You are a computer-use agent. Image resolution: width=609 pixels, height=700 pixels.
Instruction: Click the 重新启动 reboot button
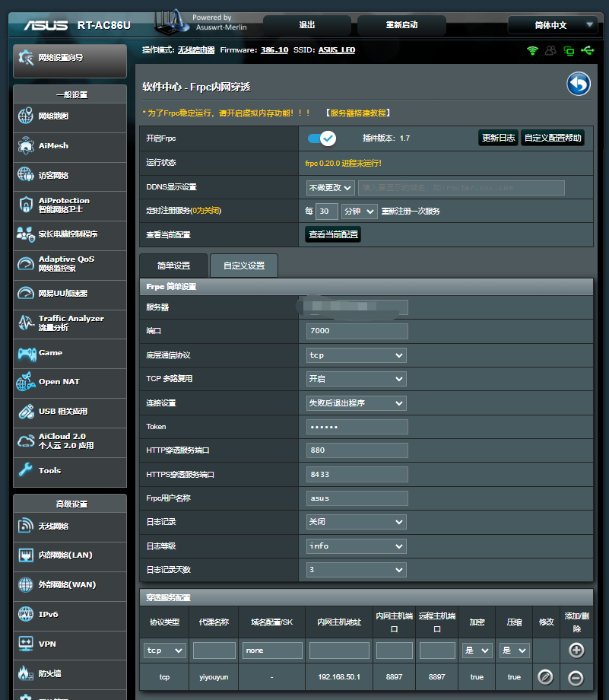pos(401,25)
